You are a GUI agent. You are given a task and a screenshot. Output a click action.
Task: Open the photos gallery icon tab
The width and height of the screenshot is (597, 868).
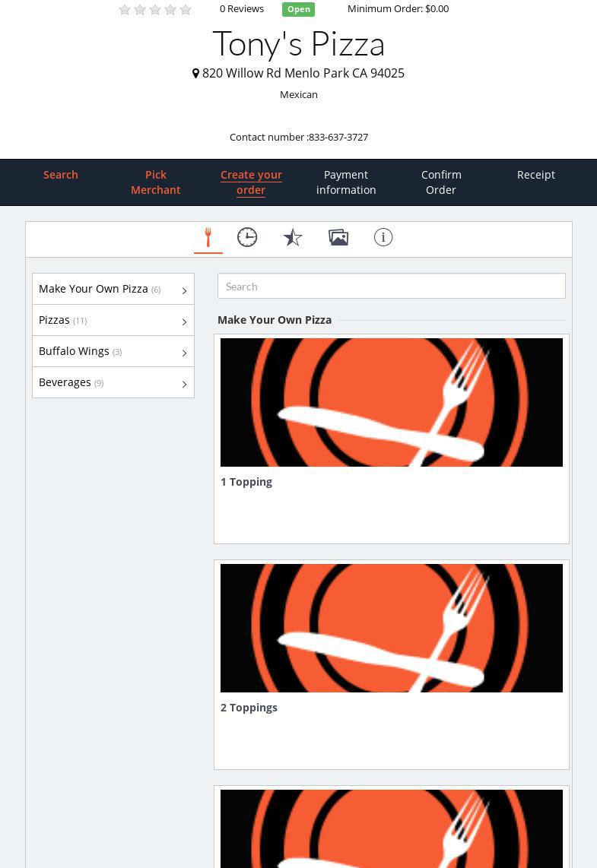[338, 237]
